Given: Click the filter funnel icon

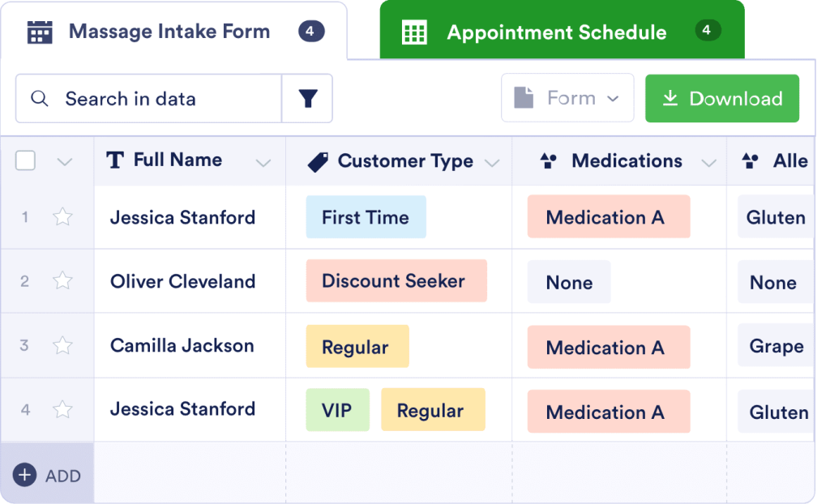Looking at the screenshot, I should (307, 99).
